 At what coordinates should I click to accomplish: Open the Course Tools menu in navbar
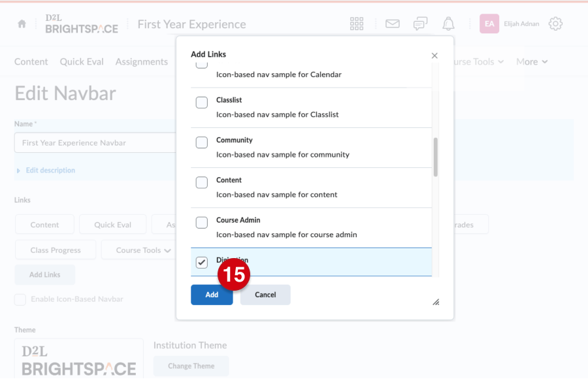pos(478,61)
